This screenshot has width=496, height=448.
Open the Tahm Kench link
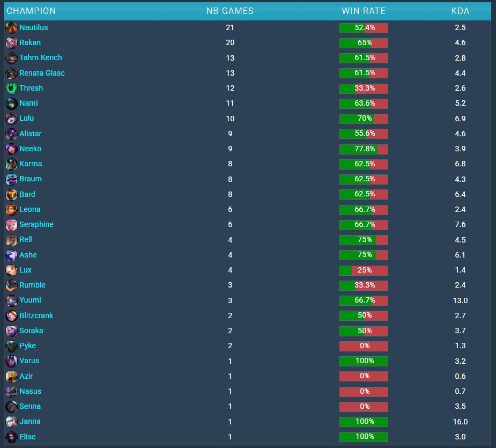pos(41,57)
